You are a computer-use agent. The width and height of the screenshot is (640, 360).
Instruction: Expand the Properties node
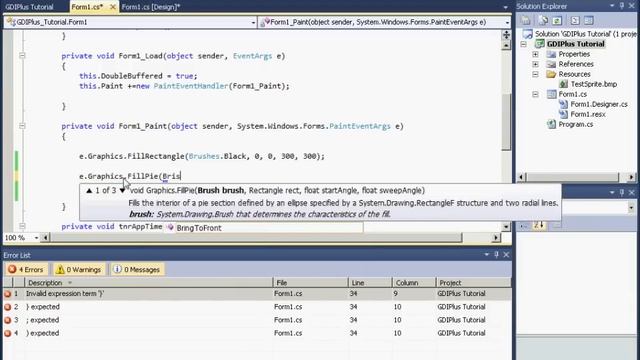[536, 54]
